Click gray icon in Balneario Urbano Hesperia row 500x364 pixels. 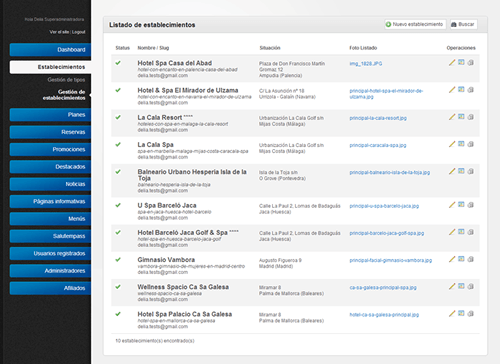click(x=471, y=171)
